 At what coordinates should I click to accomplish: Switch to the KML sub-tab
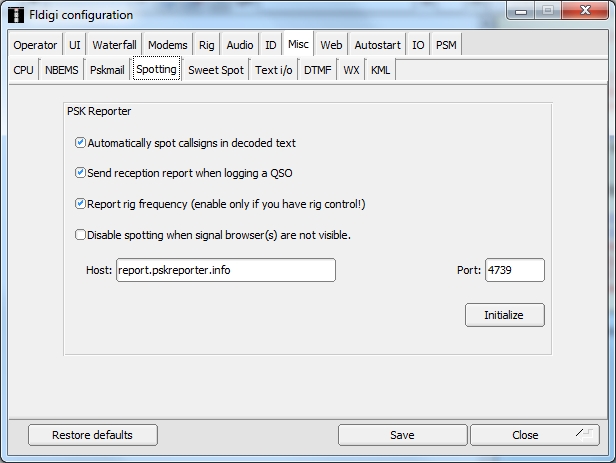pos(380,70)
